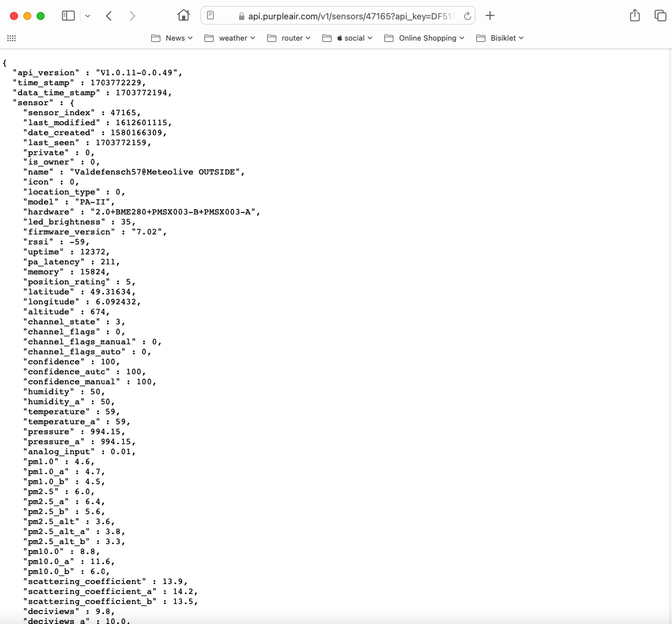This screenshot has height=624, width=672.
Task: Click the "last_seen" line
Action: [87, 143]
